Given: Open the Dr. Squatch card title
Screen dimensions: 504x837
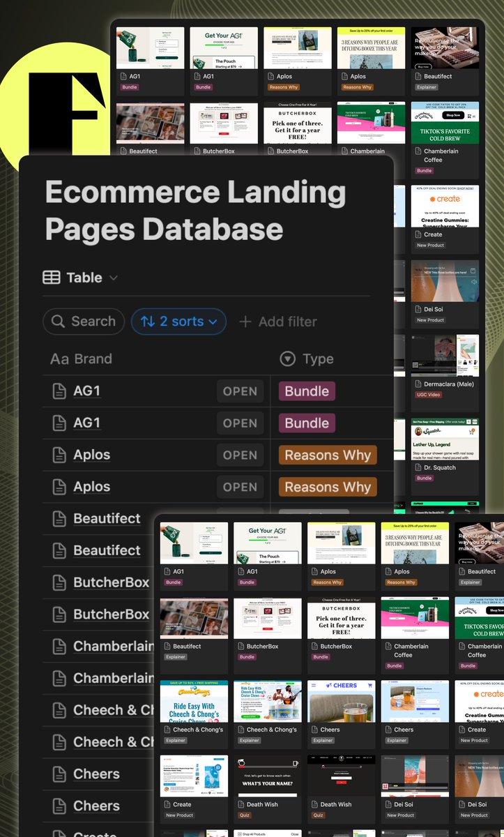Looking at the screenshot, I should click(x=439, y=467).
